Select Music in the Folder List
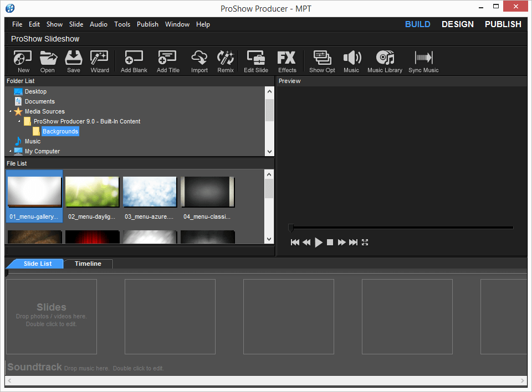The width and height of the screenshot is (532, 392). [33, 141]
